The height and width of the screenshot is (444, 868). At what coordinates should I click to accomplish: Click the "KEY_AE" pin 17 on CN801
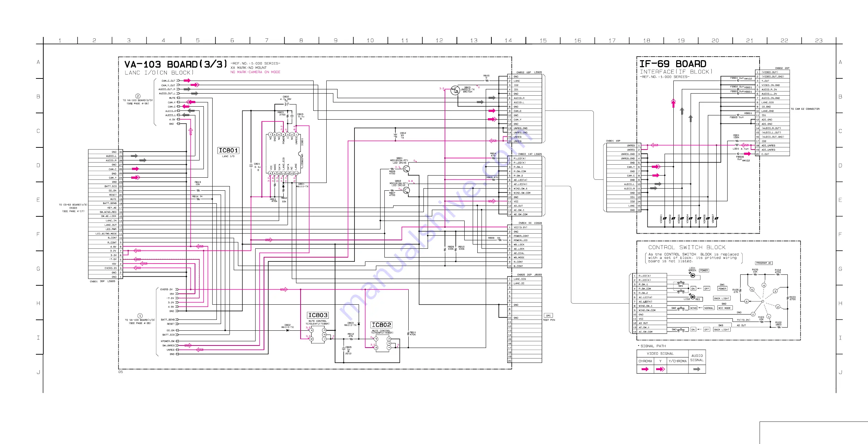click(x=105, y=208)
